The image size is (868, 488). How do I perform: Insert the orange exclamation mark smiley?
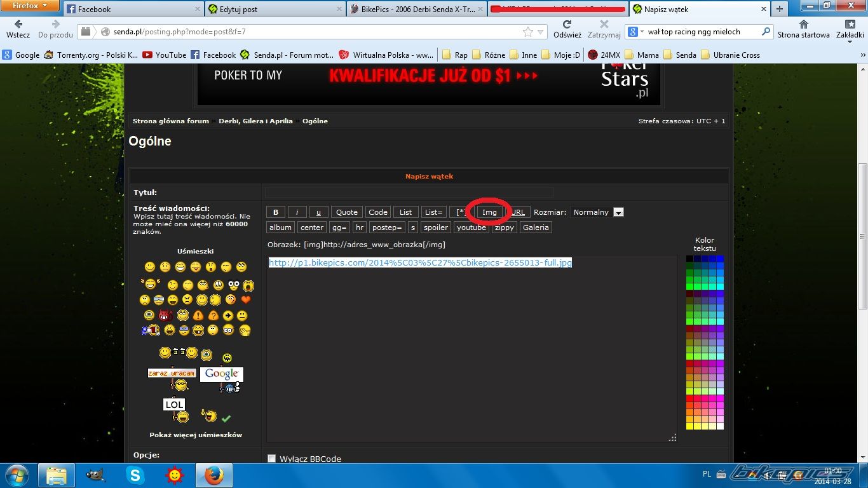pos(198,315)
